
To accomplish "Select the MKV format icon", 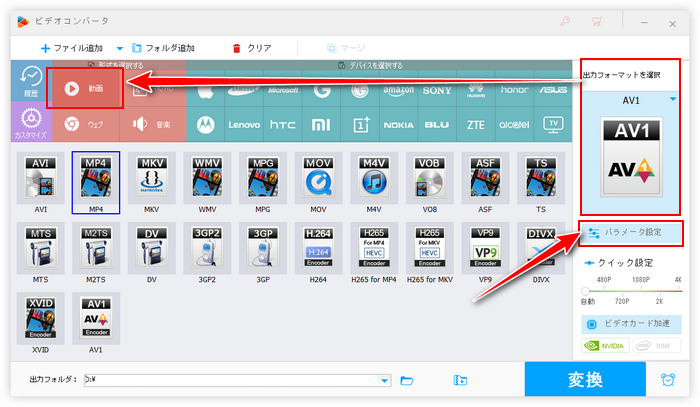I will [x=151, y=178].
